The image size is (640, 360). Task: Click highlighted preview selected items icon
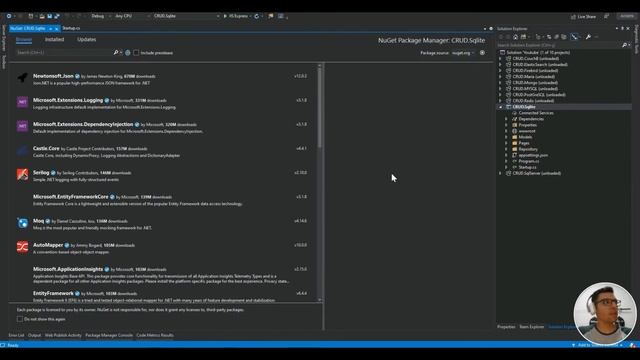(574, 37)
